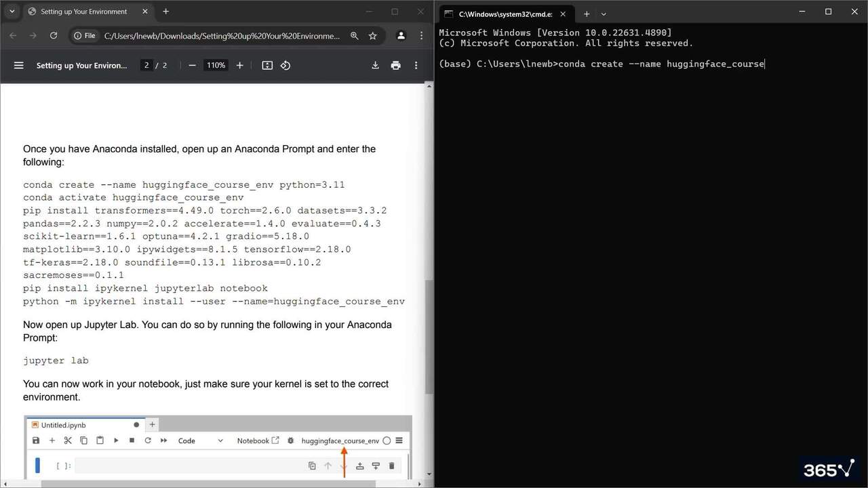Screen dimensions: 868x488
Task: Open a new terminal tab
Action: [x=587, y=13]
